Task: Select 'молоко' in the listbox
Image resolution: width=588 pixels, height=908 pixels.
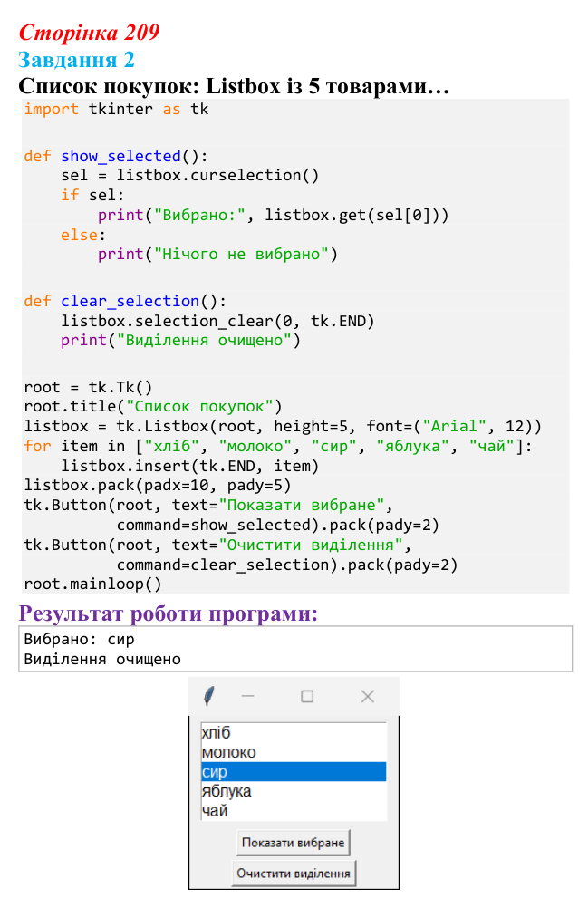Action: [293, 752]
